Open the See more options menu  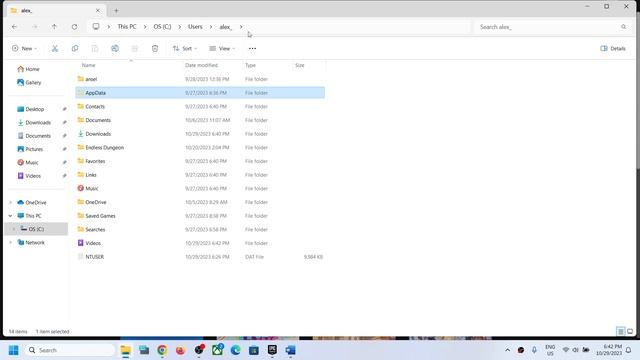pyautogui.click(x=252, y=49)
